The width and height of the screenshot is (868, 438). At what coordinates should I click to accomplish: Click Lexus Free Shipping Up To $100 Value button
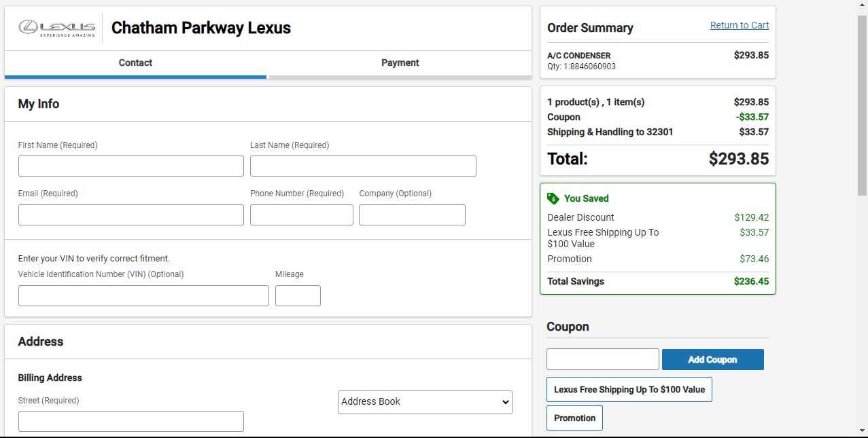point(629,390)
